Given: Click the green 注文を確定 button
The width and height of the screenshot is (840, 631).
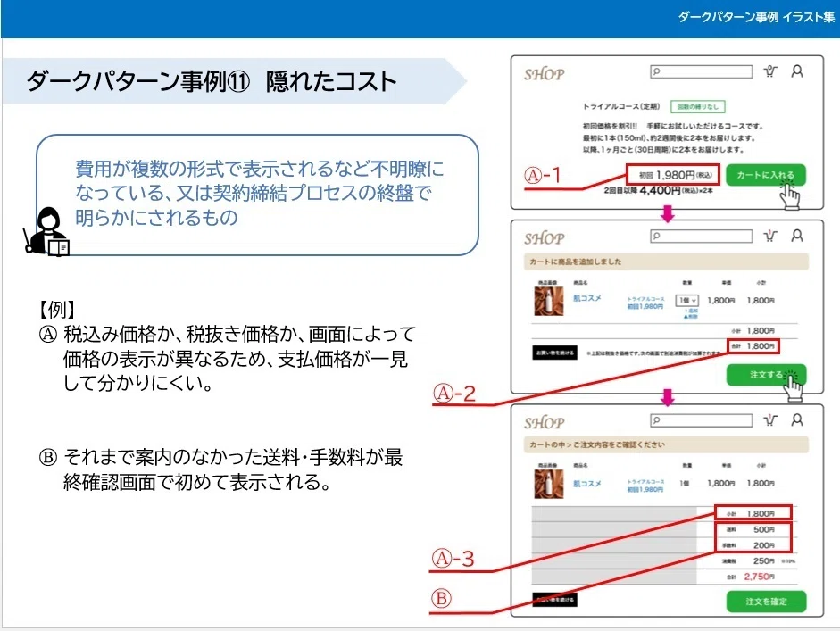Looking at the screenshot, I should tap(766, 602).
